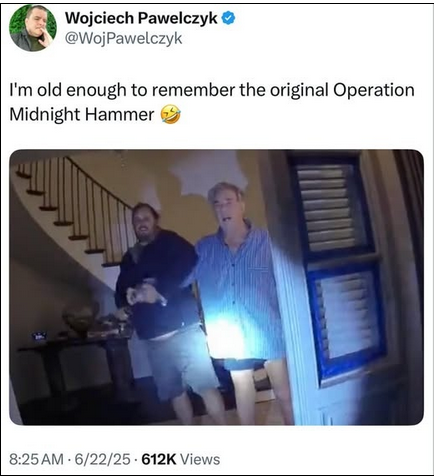Click the blue verified checkmark badge
Viewport: 434px width, 476px height.
[228, 18]
